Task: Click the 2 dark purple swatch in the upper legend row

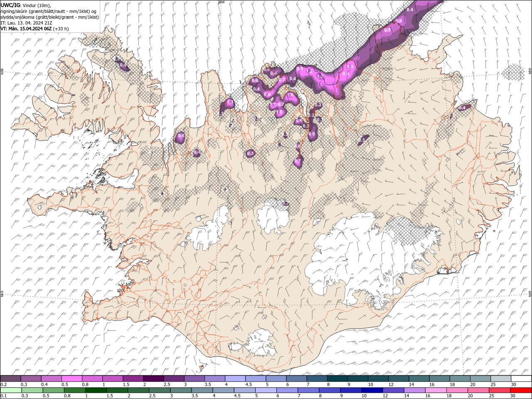Action: 153,379
